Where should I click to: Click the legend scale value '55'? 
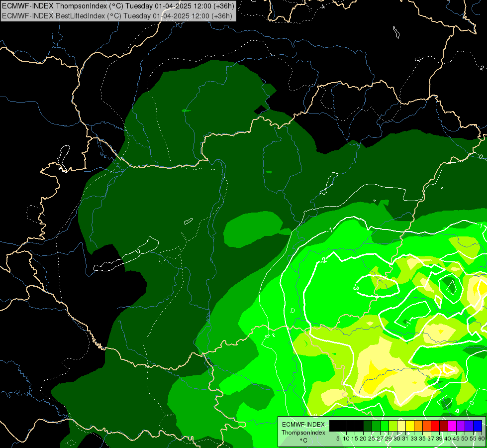pos(473,439)
